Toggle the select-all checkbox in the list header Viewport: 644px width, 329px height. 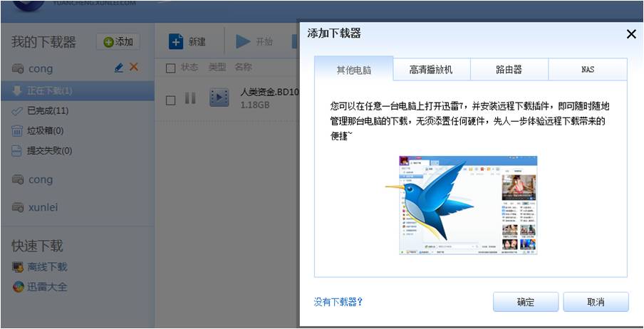170,68
